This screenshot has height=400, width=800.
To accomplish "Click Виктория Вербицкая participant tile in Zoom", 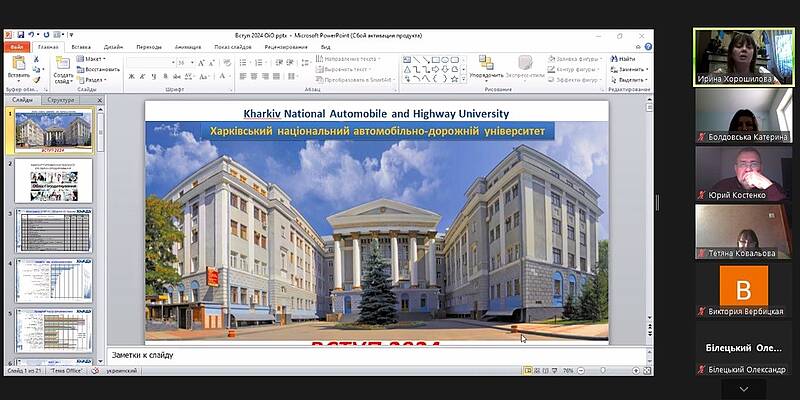I will tap(744, 290).
